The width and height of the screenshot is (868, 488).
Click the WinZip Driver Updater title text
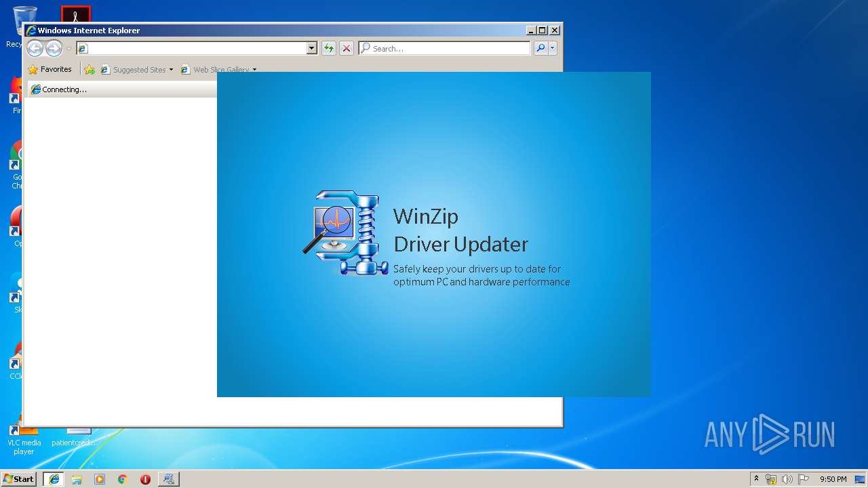460,230
